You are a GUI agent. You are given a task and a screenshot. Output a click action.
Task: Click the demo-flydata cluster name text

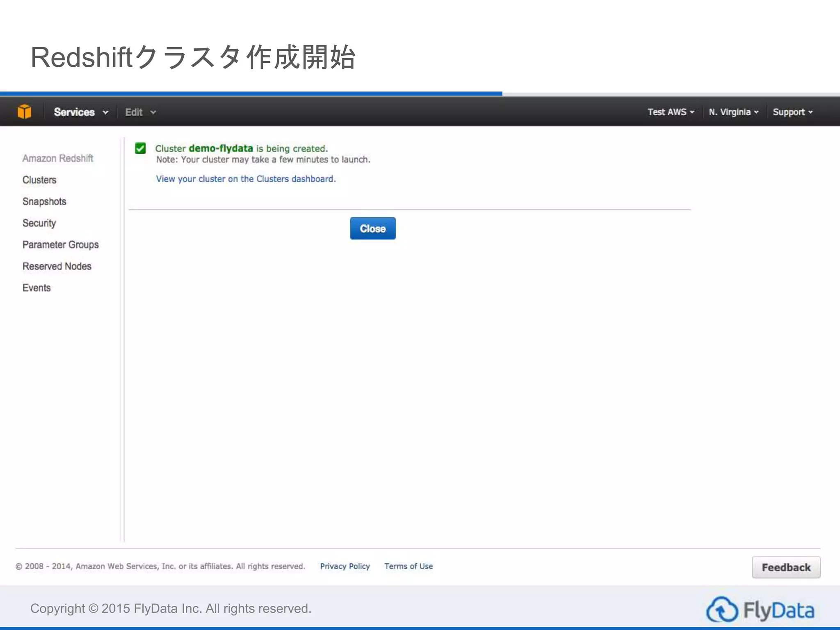[x=221, y=148]
